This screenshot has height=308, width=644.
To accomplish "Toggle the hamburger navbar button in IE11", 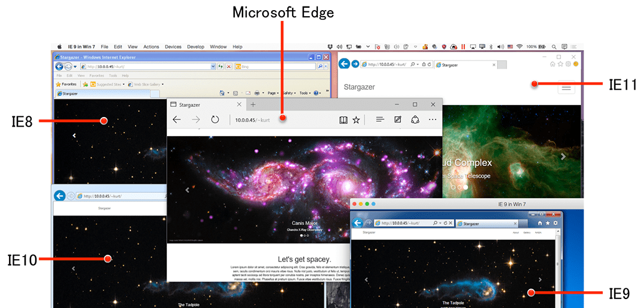I will 566,87.
